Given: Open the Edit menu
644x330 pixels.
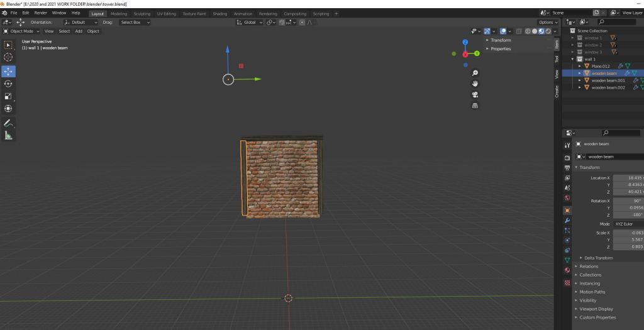Looking at the screenshot, I should 26,13.
